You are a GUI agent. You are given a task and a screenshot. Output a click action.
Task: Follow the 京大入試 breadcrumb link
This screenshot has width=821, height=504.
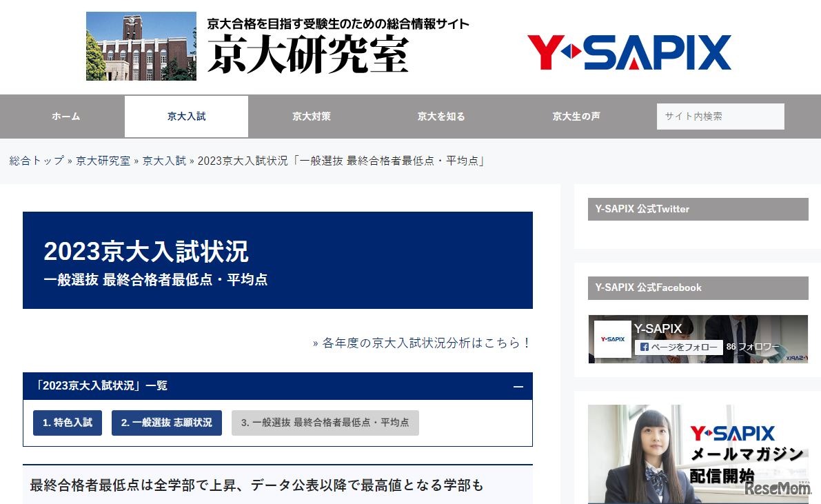pos(164,161)
